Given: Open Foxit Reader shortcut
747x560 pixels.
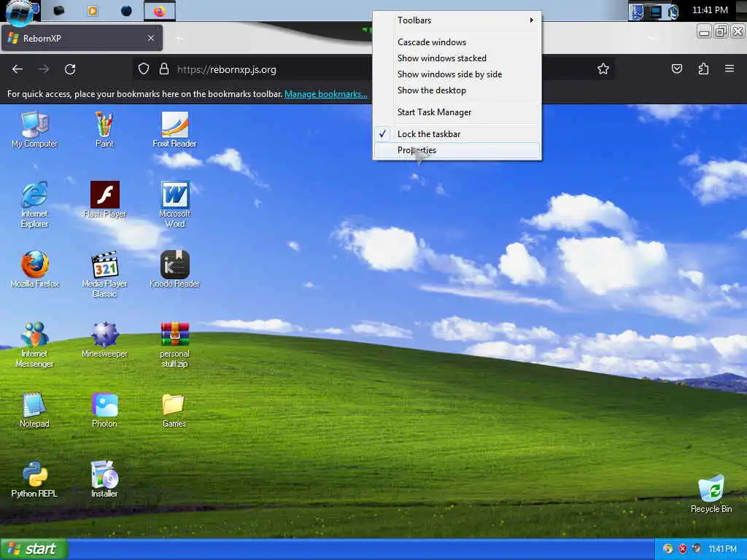Looking at the screenshot, I should pyautogui.click(x=174, y=130).
